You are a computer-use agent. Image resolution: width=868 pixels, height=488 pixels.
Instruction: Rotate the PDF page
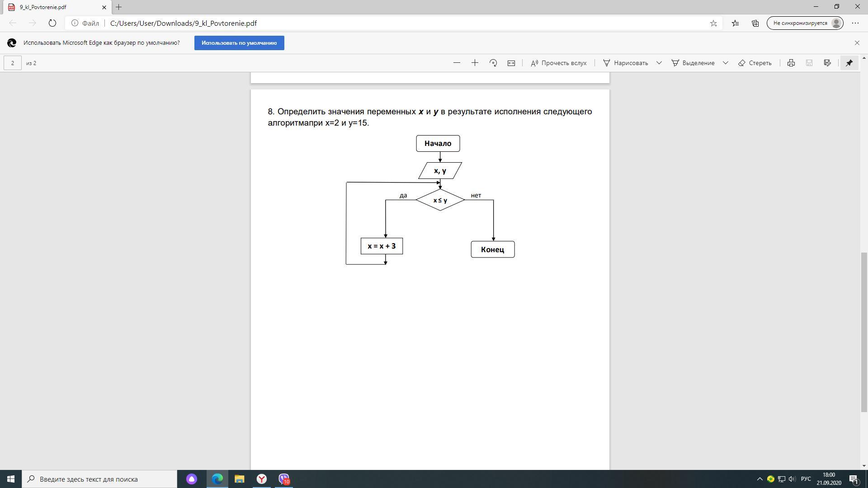[493, 63]
